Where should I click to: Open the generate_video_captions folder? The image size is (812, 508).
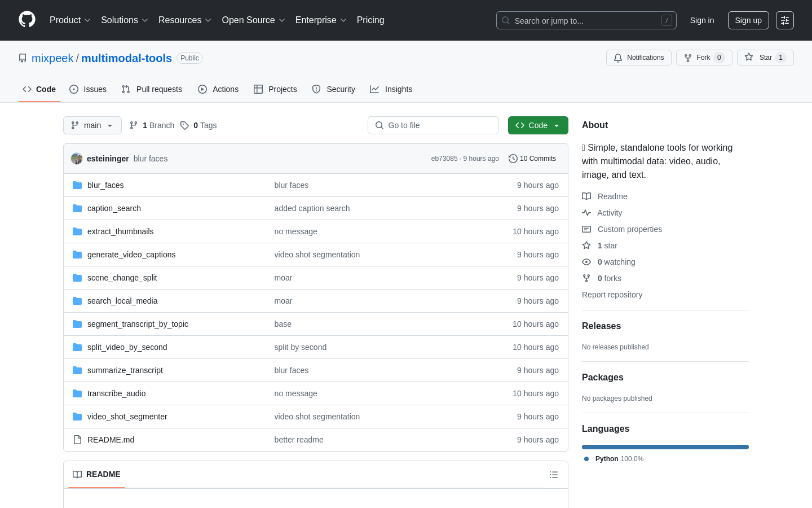pyautogui.click(x=131, y=255)
